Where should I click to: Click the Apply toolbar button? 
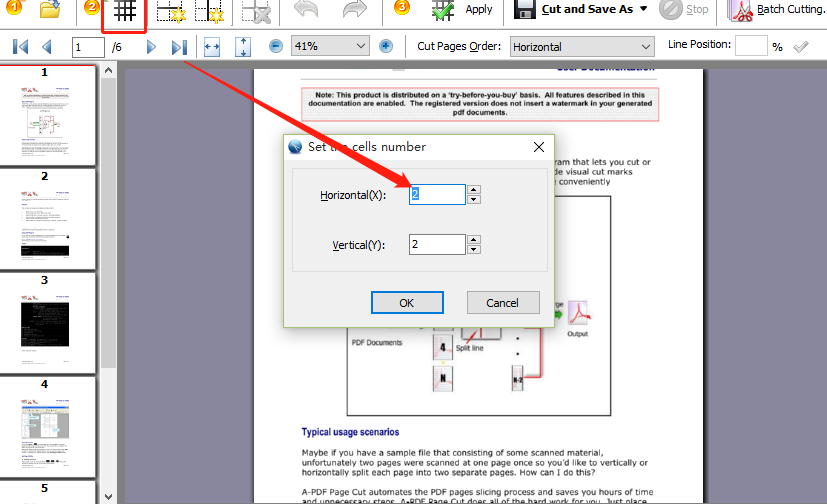point(462,10)
